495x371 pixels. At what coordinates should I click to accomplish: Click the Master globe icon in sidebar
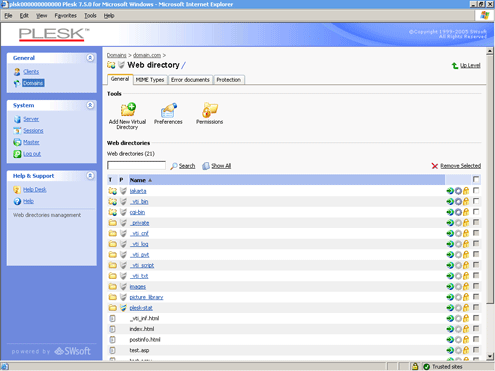point(17,142)
